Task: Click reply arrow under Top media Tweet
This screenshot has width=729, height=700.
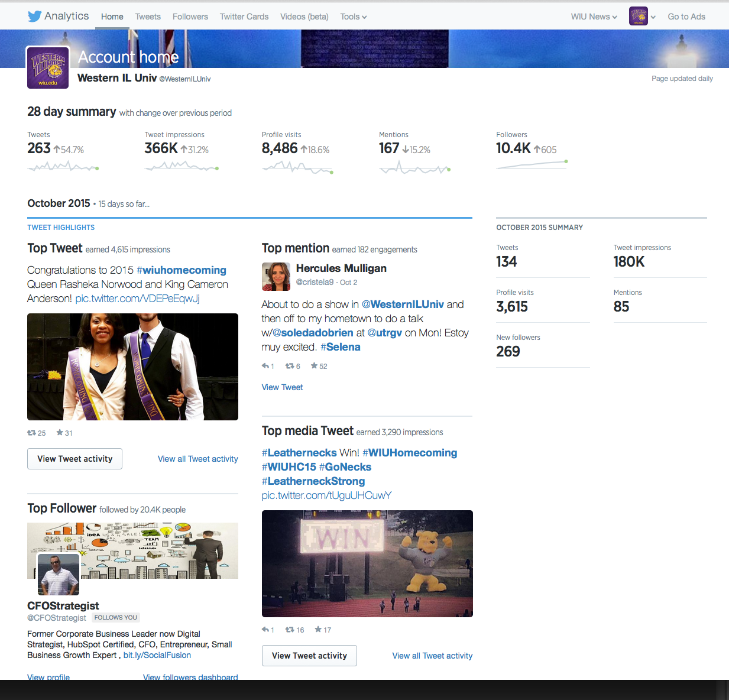Action: tap(265, 630)
